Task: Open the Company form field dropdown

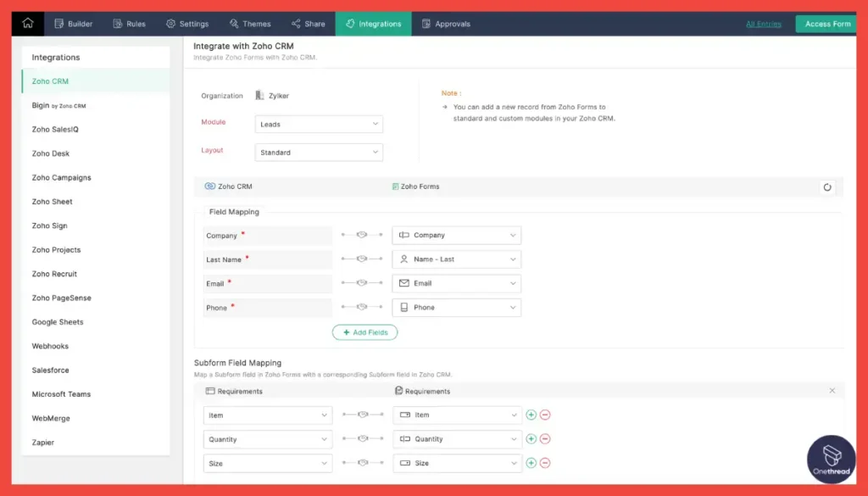Action: coord(456,235)
